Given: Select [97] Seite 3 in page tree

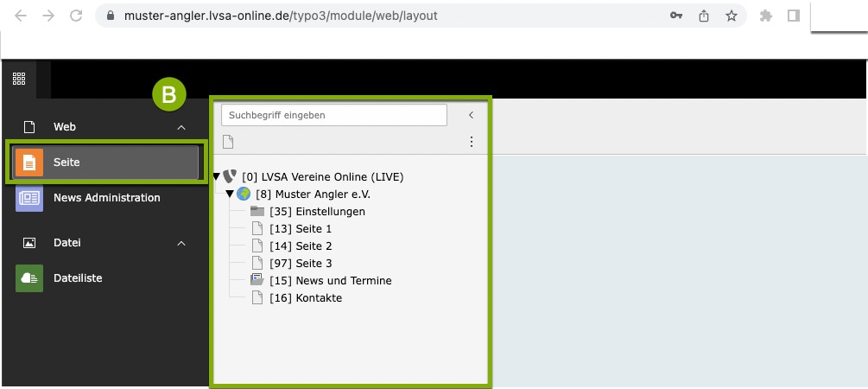Looking at the screenshot, I should tap(301, 263).
